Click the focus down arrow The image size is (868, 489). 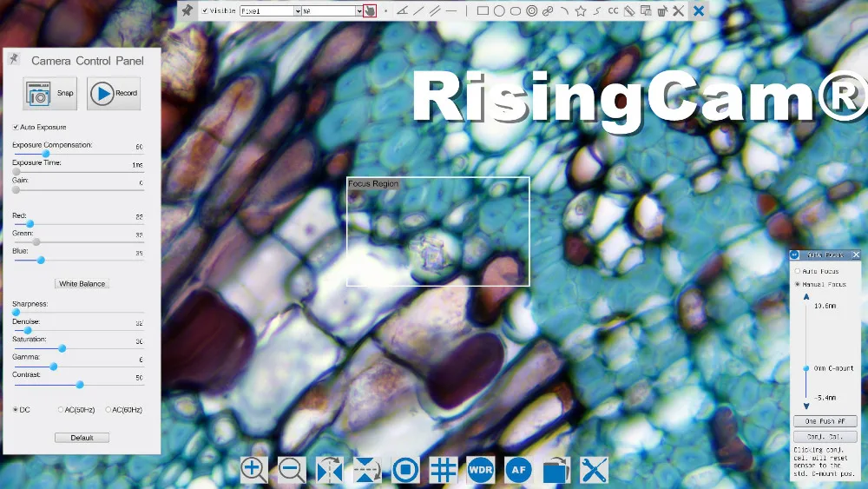pyautogui.click(x=806, y=406)
